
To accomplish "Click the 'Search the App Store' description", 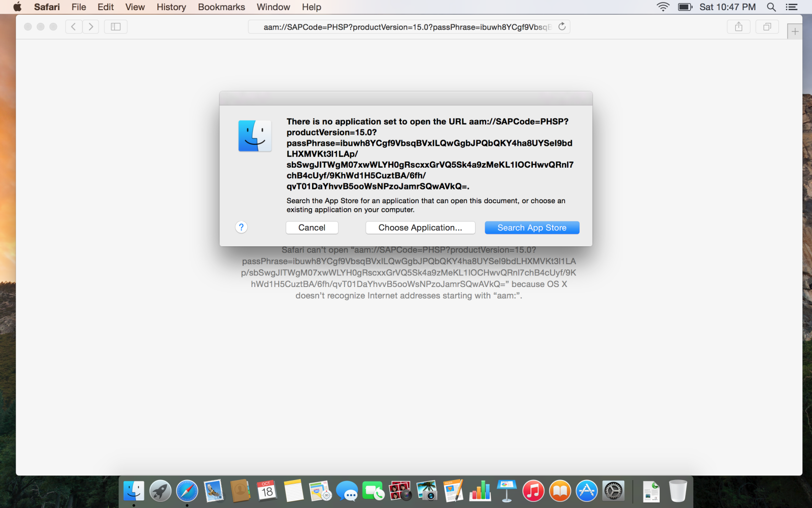I will (x=426, y=205).
